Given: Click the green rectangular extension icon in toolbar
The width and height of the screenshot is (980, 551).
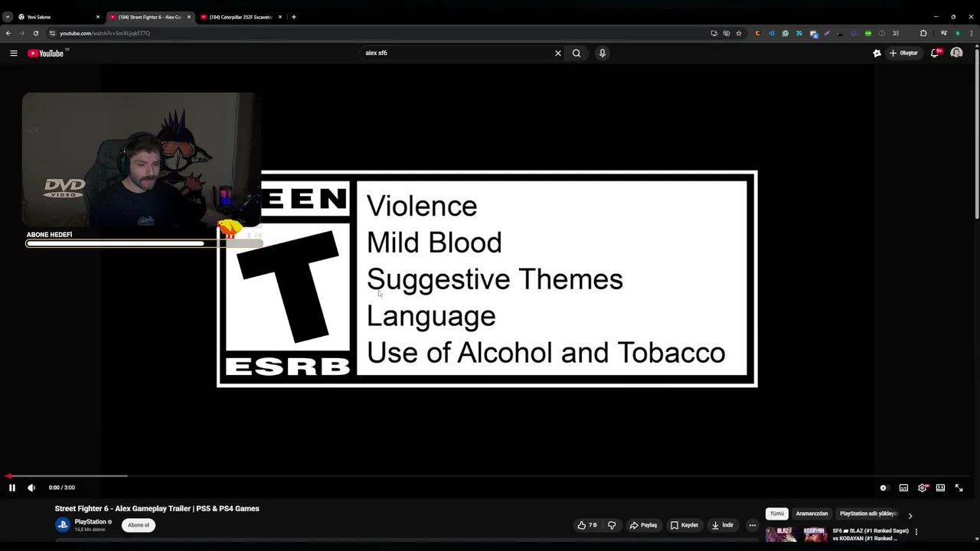Looking at the screenshot, I should [x=868, y=33].
